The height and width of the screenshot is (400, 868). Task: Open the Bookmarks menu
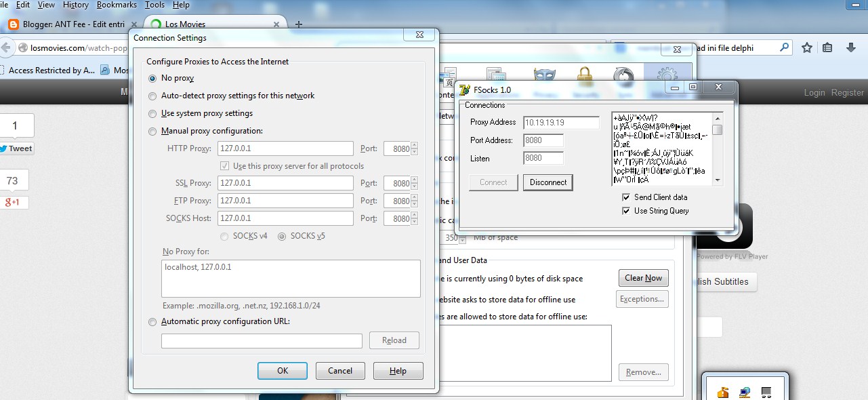117,5
